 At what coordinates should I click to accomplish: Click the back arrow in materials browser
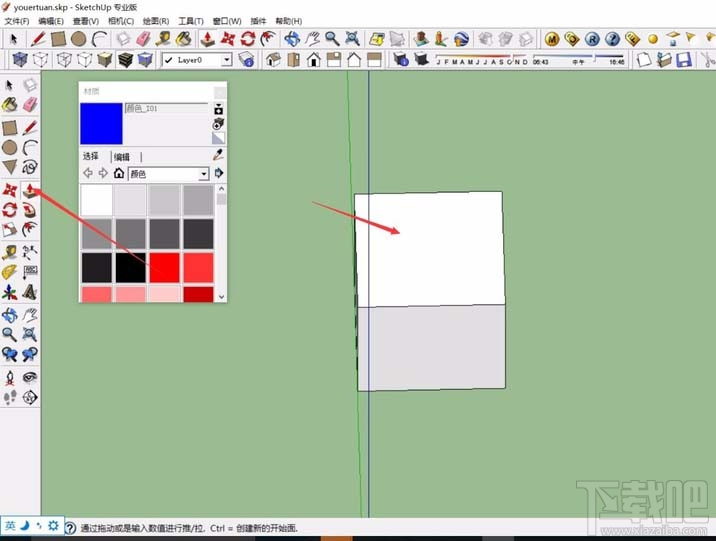88,173
